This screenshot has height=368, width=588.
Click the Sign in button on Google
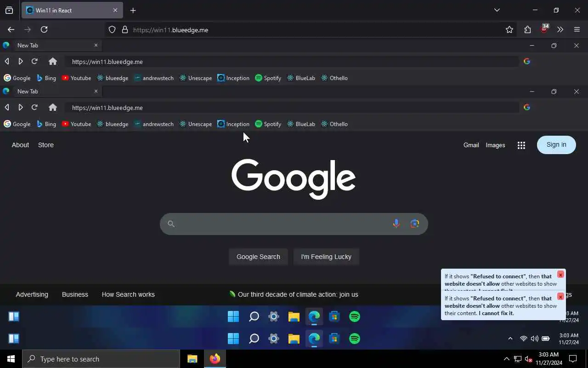click(x=556, y=145)
